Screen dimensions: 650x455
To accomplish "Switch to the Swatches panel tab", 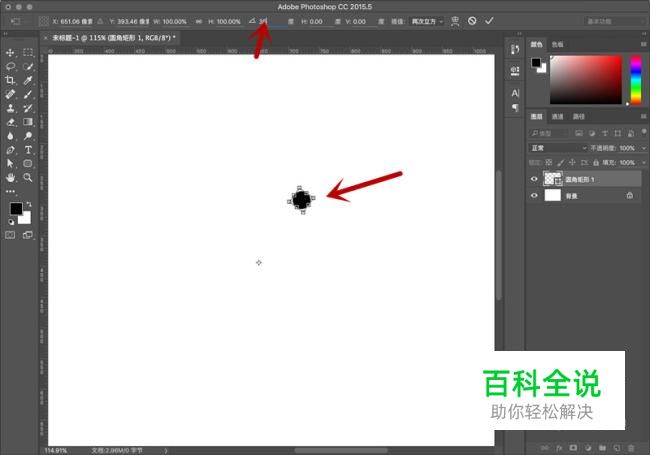I will [x=557, y=44].
